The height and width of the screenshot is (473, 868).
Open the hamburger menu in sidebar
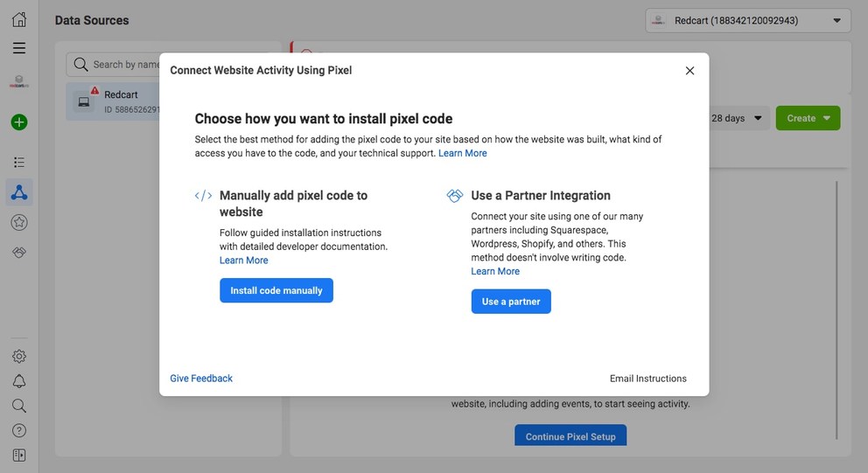click(19, 48)
